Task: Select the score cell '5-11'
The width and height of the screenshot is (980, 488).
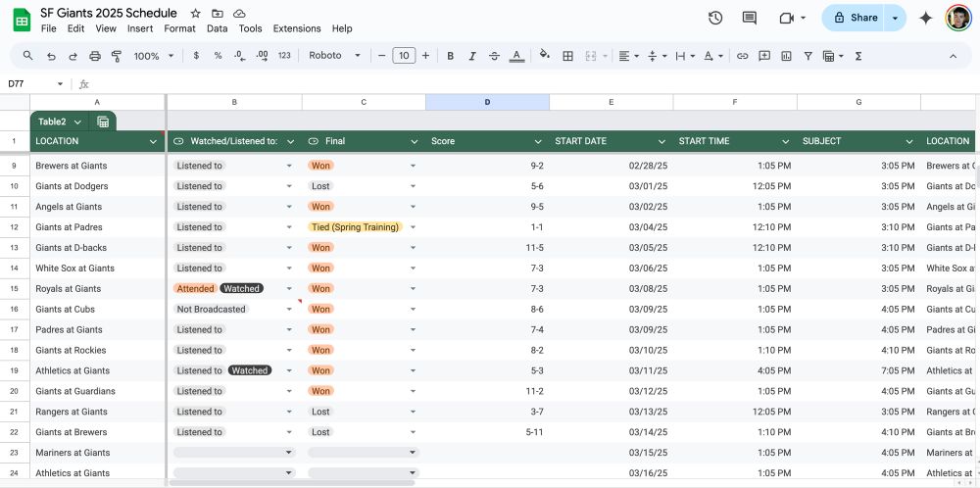Action: tap(487, 432)
